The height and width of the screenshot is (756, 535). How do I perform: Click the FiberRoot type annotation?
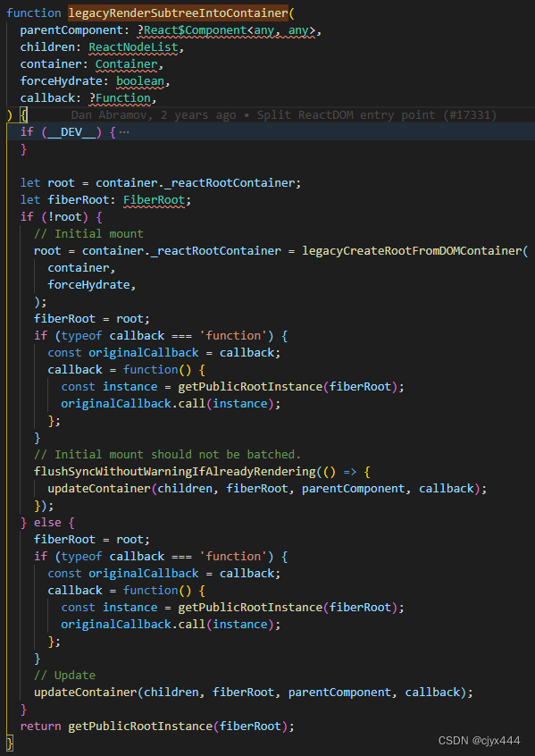tap(155, 199)
